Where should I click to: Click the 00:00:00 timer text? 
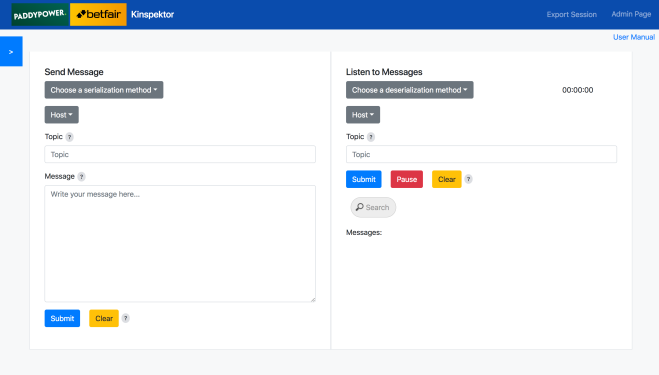[577, 90]
